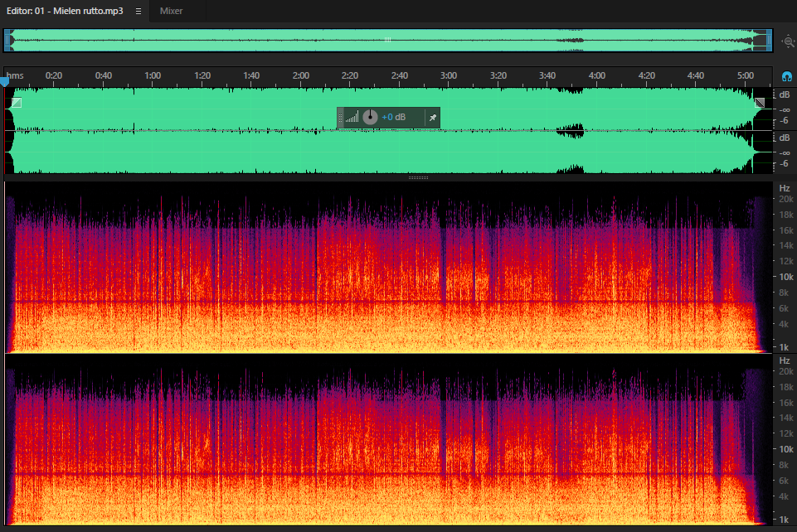Click the 20k mark on lower frequency scale
Viewport: 797px width, 532px height.
tap(786, 371)
